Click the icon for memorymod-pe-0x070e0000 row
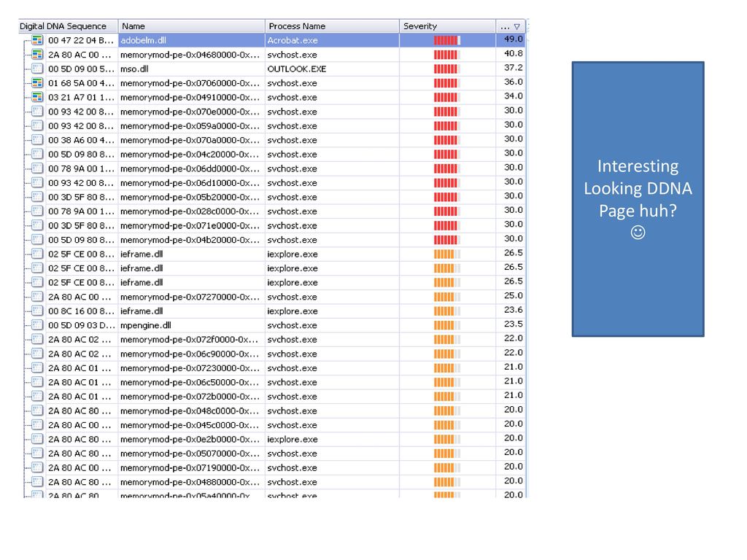This screenshot has height=560, width=747. 37,112
